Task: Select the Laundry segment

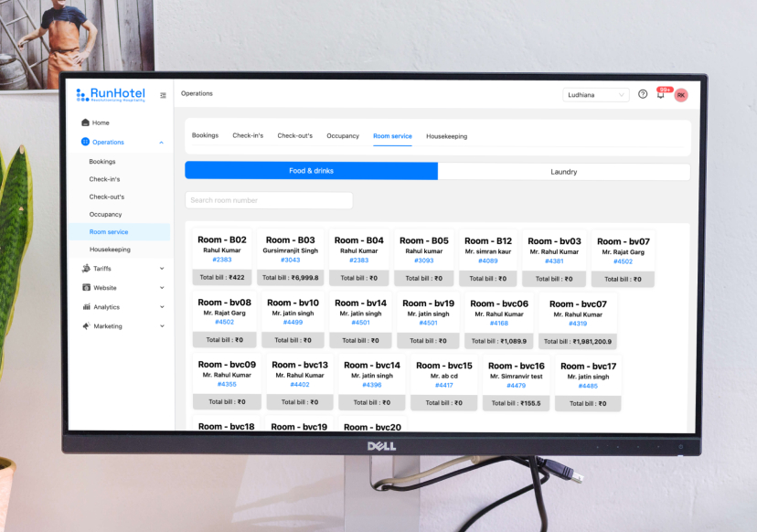Action: (x=564, y=172)
